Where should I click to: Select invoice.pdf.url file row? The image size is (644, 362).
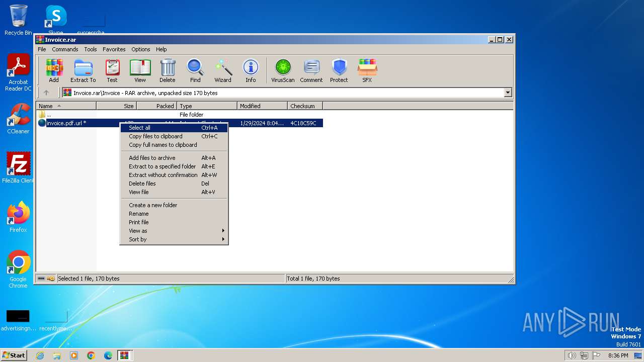point(180,123)
